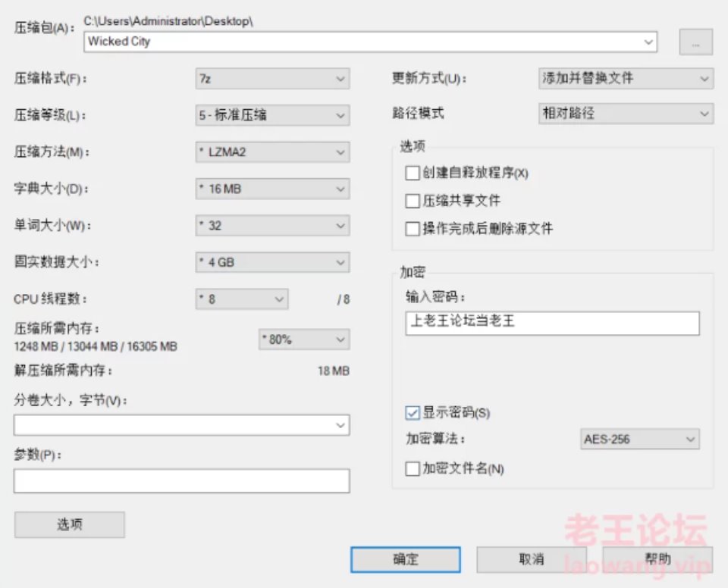Enable 加密文件名 checkbox
Screen dimensions: 728x588
[413, 469]
